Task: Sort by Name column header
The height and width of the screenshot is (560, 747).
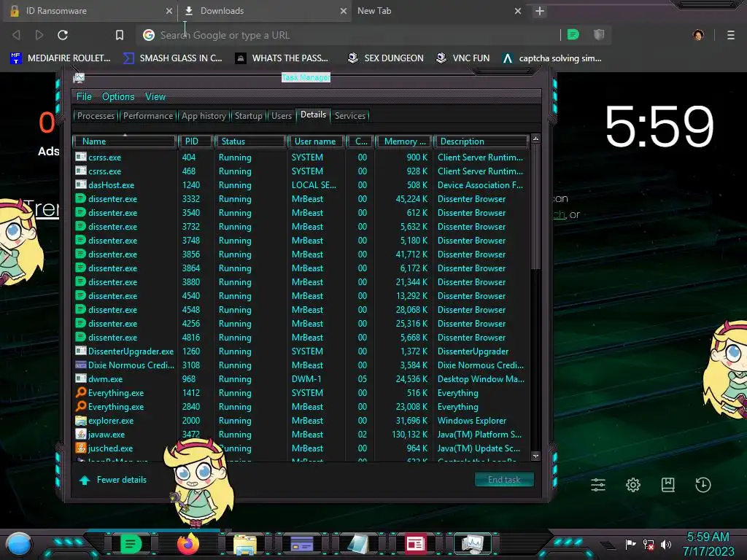Action: [124, 141]
